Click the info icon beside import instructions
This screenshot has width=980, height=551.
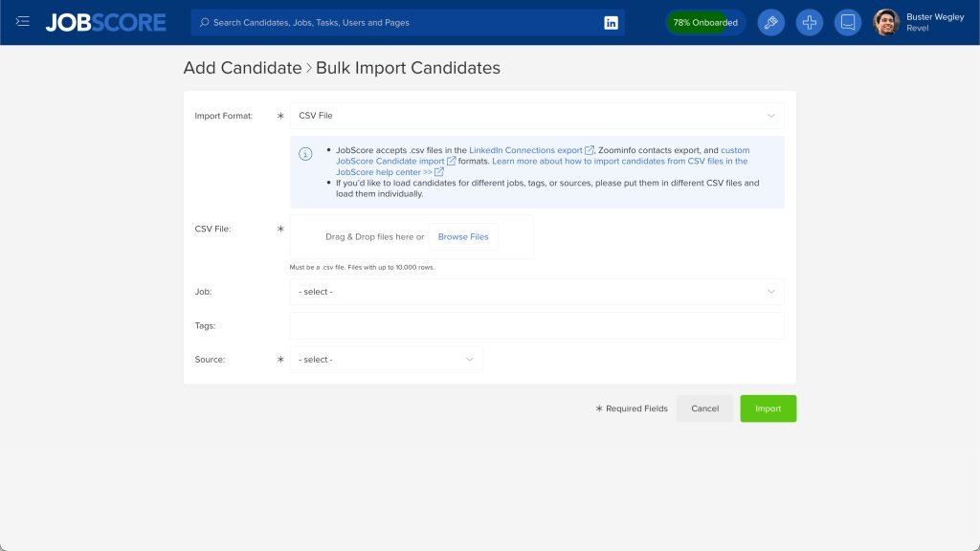pos(305,151)
